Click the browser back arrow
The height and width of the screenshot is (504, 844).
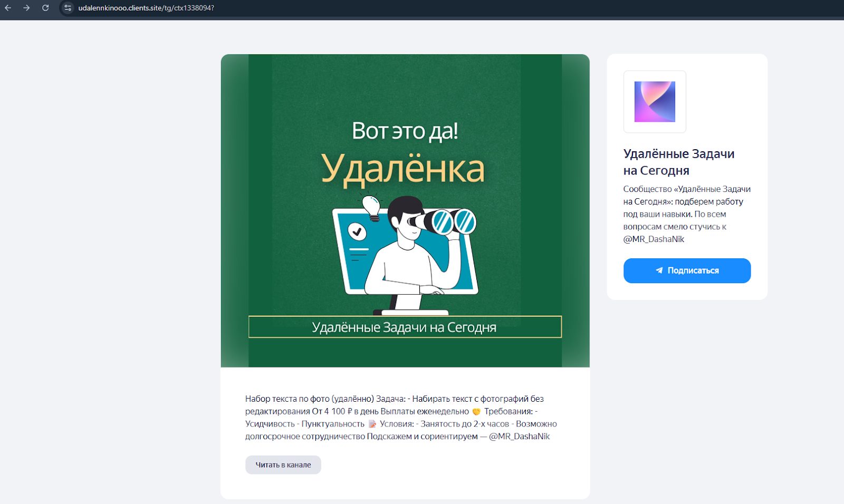8,8
